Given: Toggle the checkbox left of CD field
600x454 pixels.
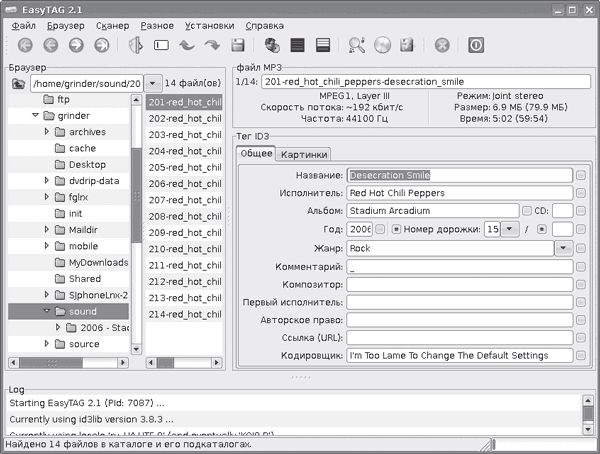Looking at the screenshot, I should point(527,211).
